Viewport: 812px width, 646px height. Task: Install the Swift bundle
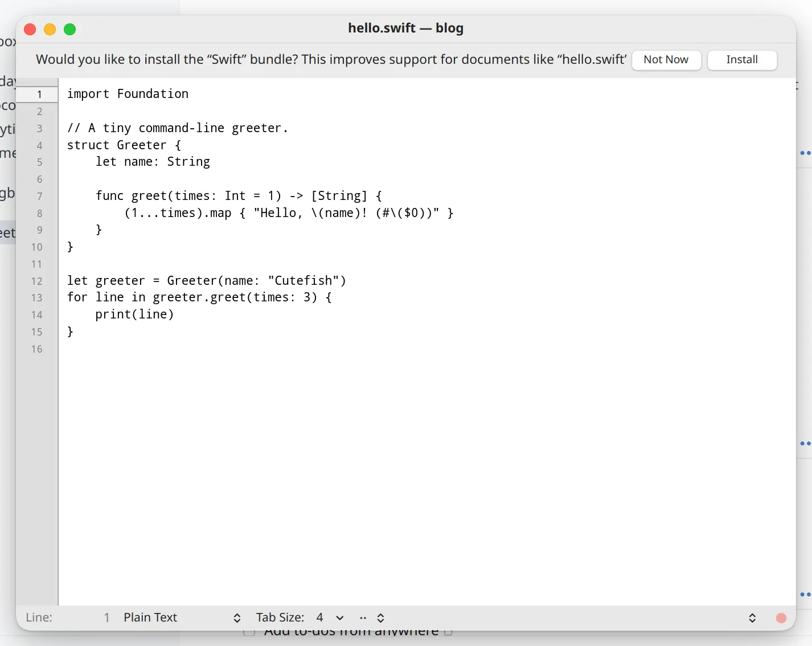coord(742,60)
